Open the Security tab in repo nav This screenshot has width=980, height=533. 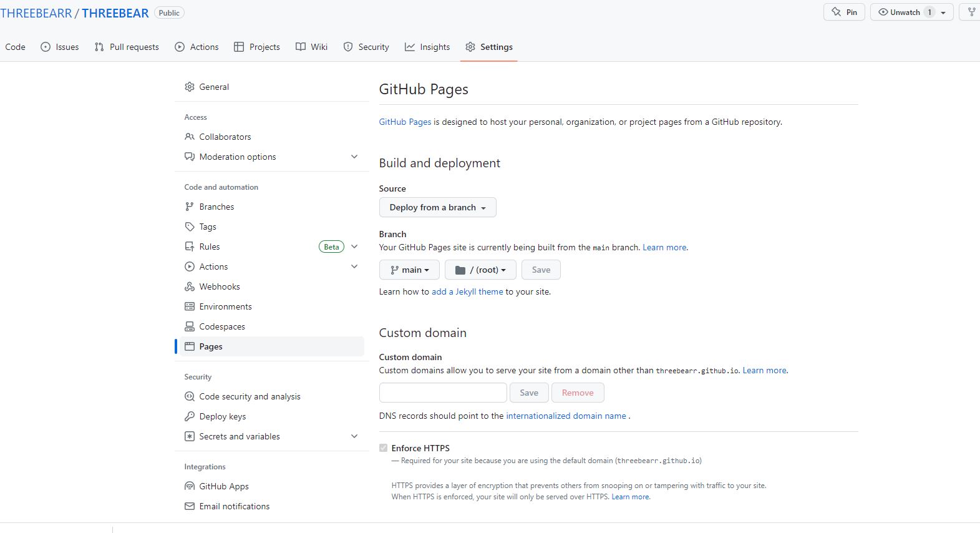366,47
